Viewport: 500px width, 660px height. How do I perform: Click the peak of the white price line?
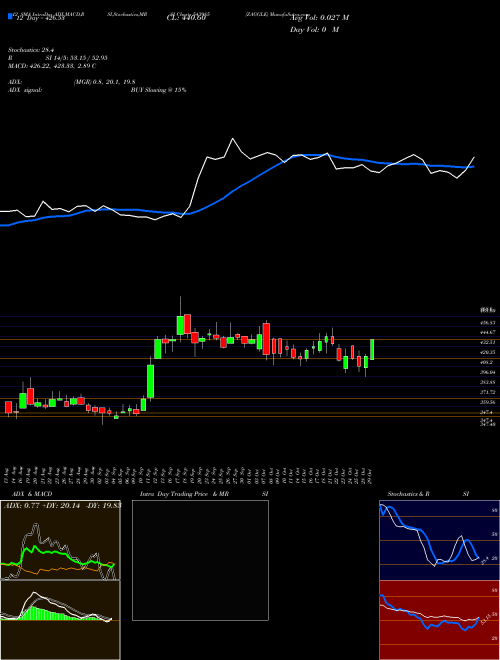coord(232,138)
